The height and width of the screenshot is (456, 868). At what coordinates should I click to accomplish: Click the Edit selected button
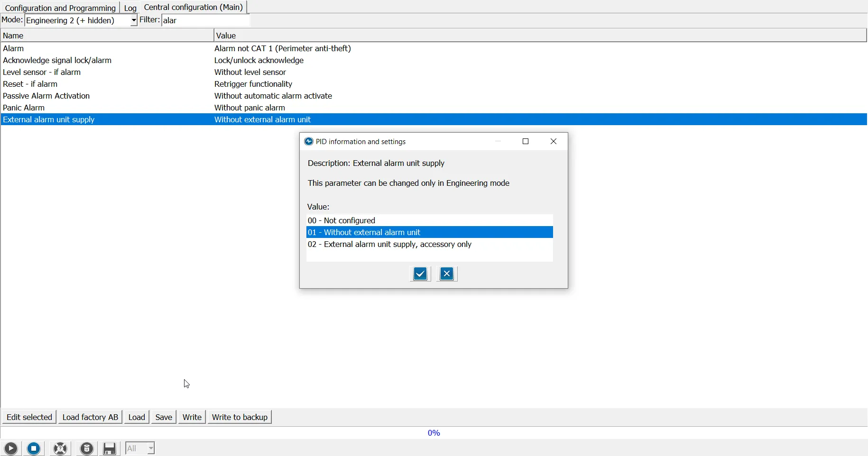pos(29,417)
